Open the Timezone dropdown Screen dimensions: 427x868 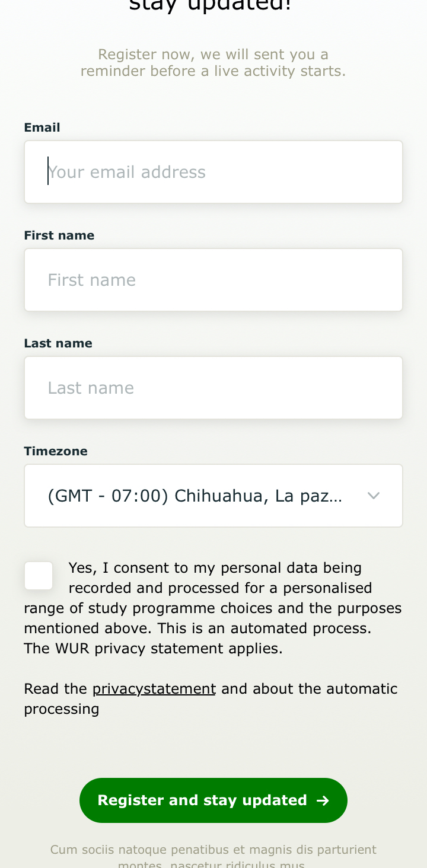(213, 496)
